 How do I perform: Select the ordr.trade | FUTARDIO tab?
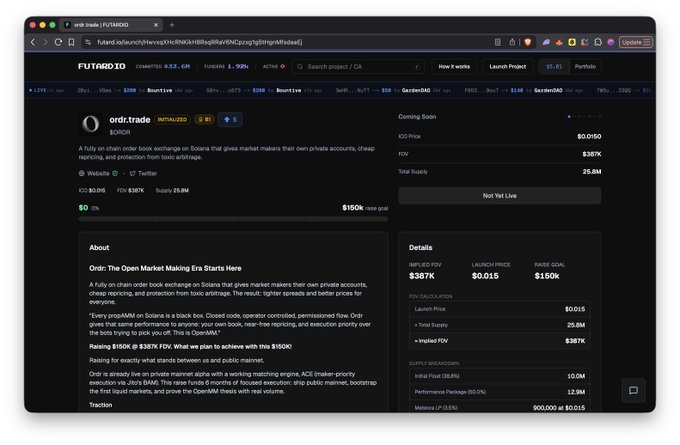111,25
